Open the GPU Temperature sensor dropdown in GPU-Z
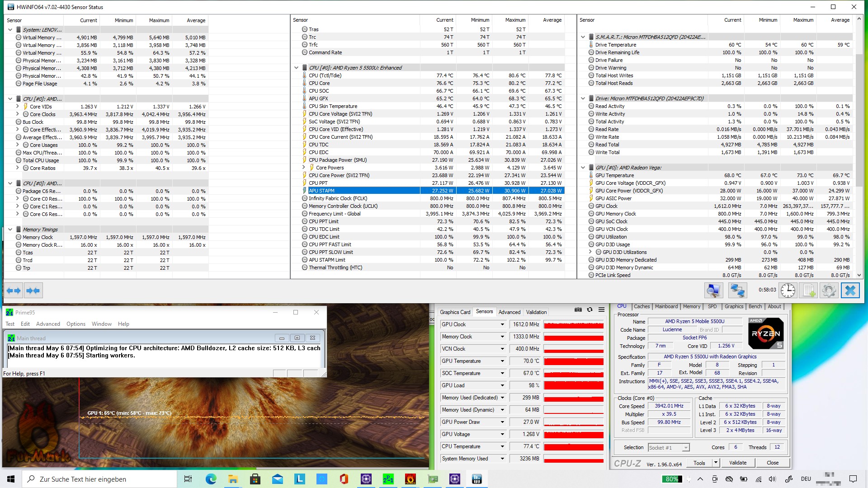This screenshot has height=488, width=868. (502, 361)
